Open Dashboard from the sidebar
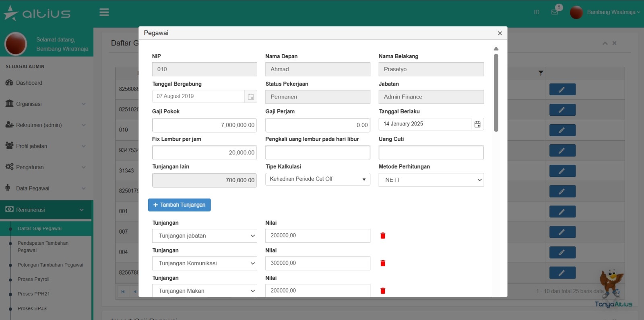Viewport: 644px width, 320px height. point(29,83)
